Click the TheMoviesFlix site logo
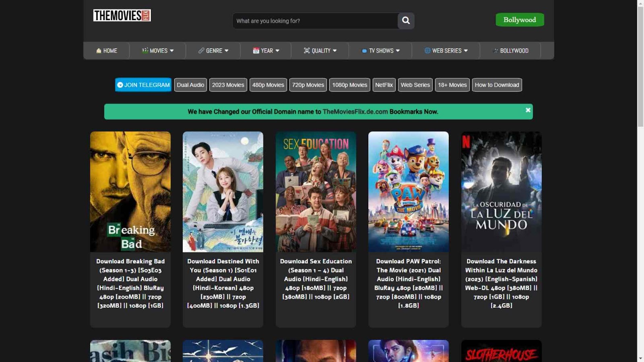 point(122,15)
